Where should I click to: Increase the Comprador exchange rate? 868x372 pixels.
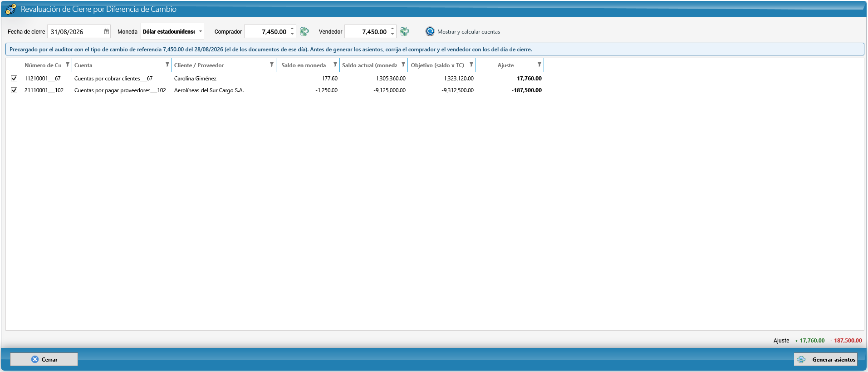coord(292,29)
